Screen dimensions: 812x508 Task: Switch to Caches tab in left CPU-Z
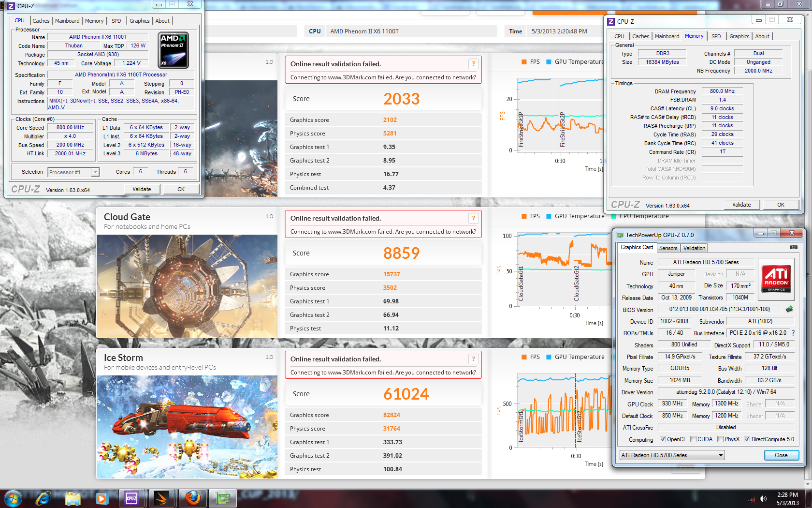[x=41, y=21]
